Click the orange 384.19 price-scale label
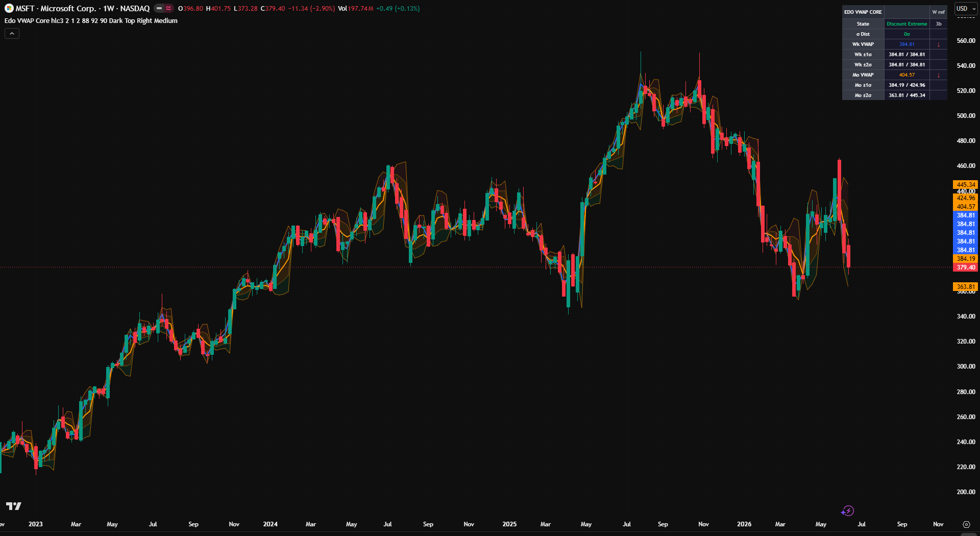The image size is (980, 536). (966, 259)
